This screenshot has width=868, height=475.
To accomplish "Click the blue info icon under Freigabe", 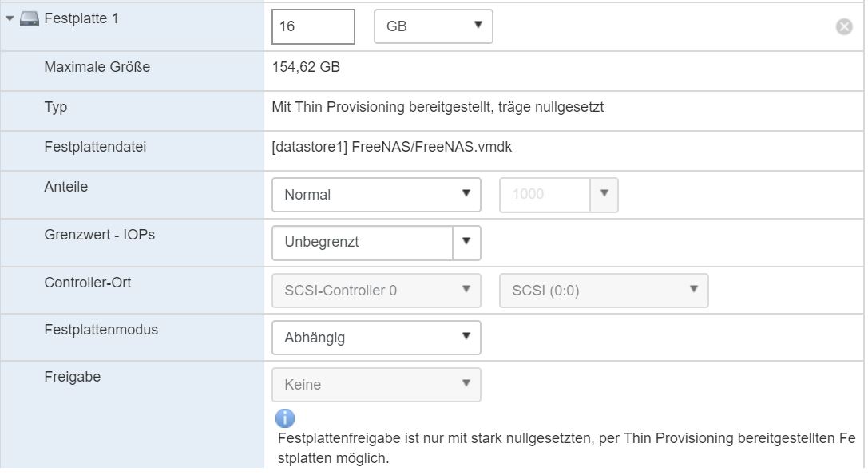I will (x=285, y=418).
